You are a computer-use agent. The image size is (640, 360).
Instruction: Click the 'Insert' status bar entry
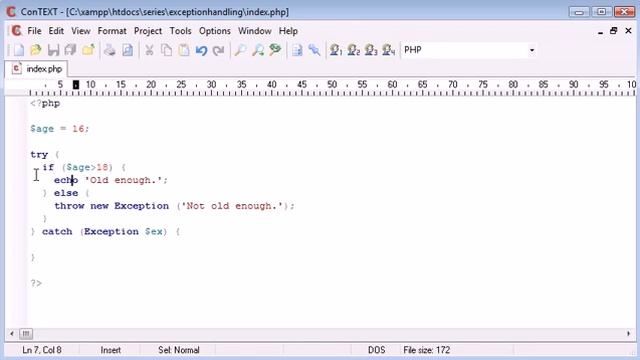pos(111,350)
